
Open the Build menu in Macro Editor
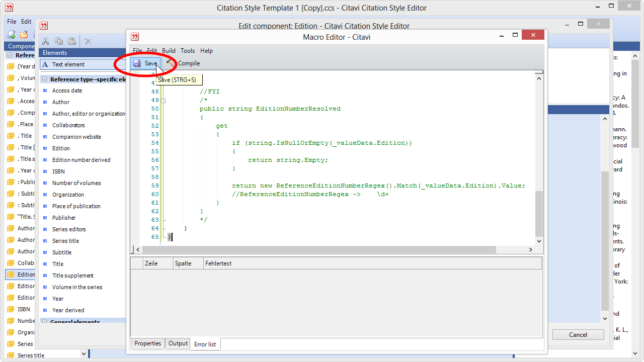169,51
